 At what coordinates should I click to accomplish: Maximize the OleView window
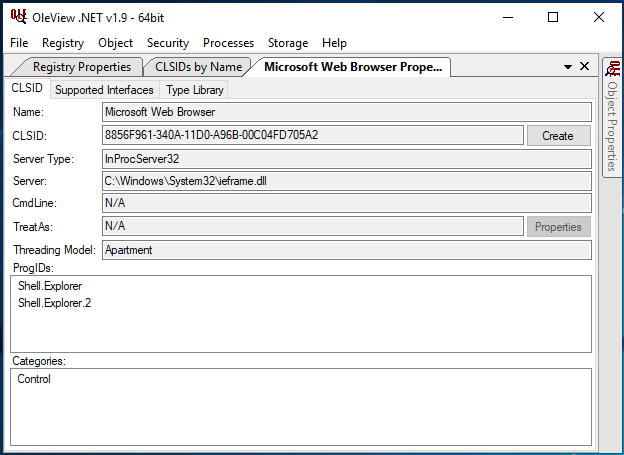553,17
